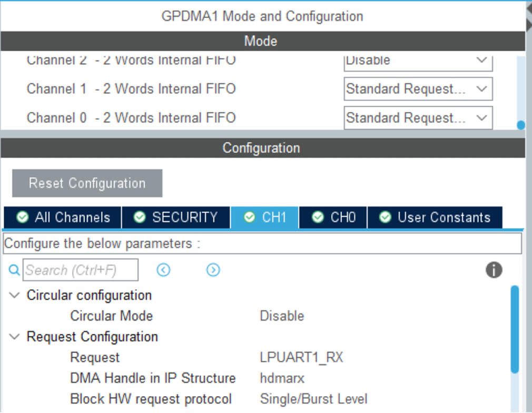
Task: Click the green check on All Channels tab
Action: (x=23, y=217)
